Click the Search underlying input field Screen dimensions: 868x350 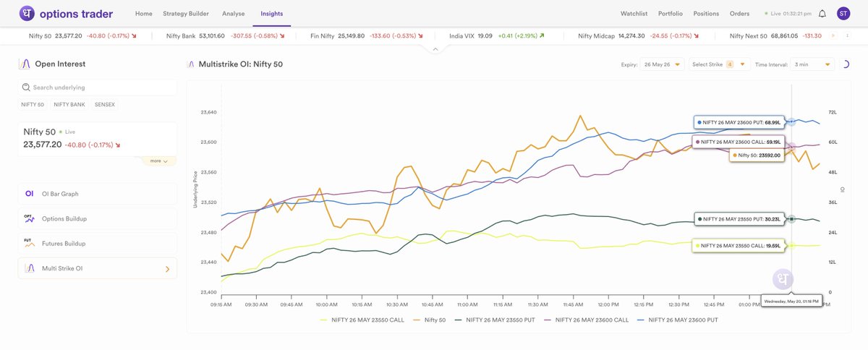tap(98, 87)
